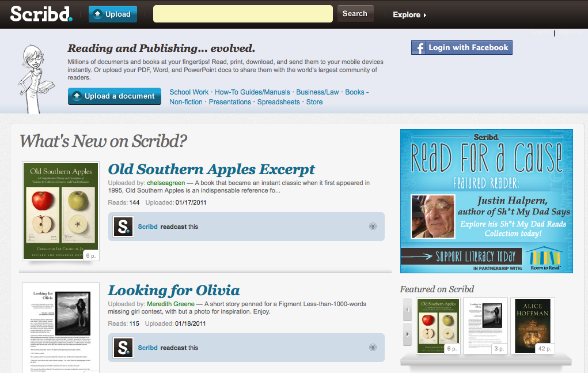Click Scribd avatar icon under Looking for Olivia
Screen dimensions: 588x373
click(123, 348)
